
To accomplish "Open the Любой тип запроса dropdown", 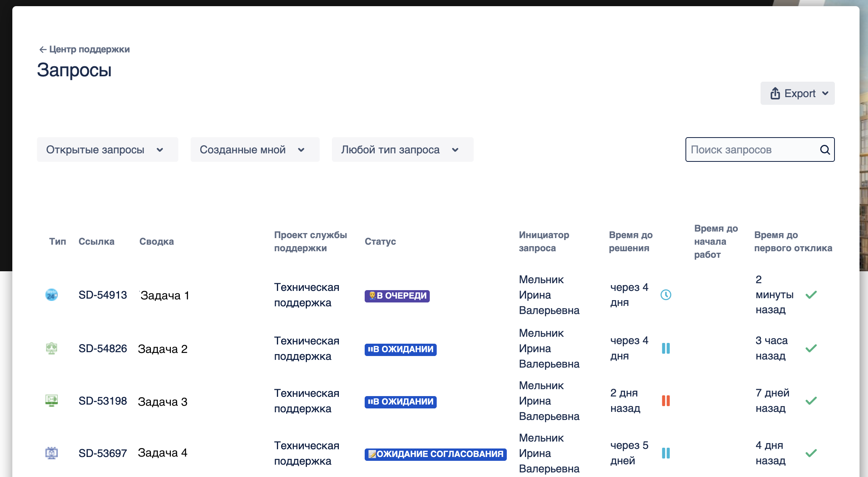I will [x=402, y=149].
